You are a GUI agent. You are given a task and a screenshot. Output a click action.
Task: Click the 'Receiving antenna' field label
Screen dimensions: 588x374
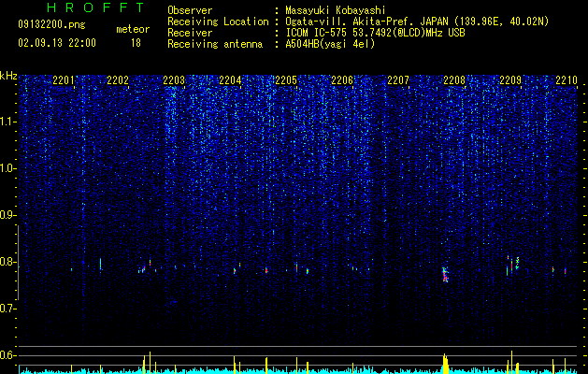point(215,44)
